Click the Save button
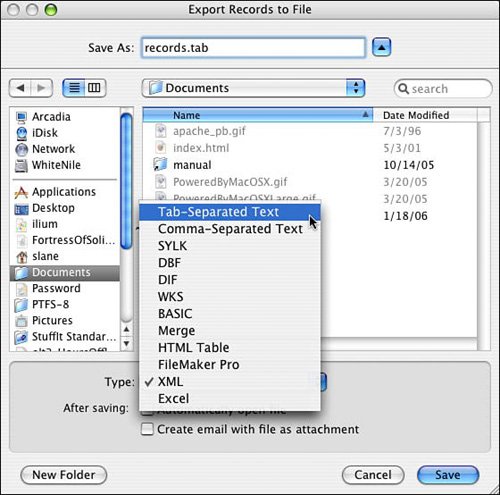Viewport: 500px width, 495px height. 448,475
